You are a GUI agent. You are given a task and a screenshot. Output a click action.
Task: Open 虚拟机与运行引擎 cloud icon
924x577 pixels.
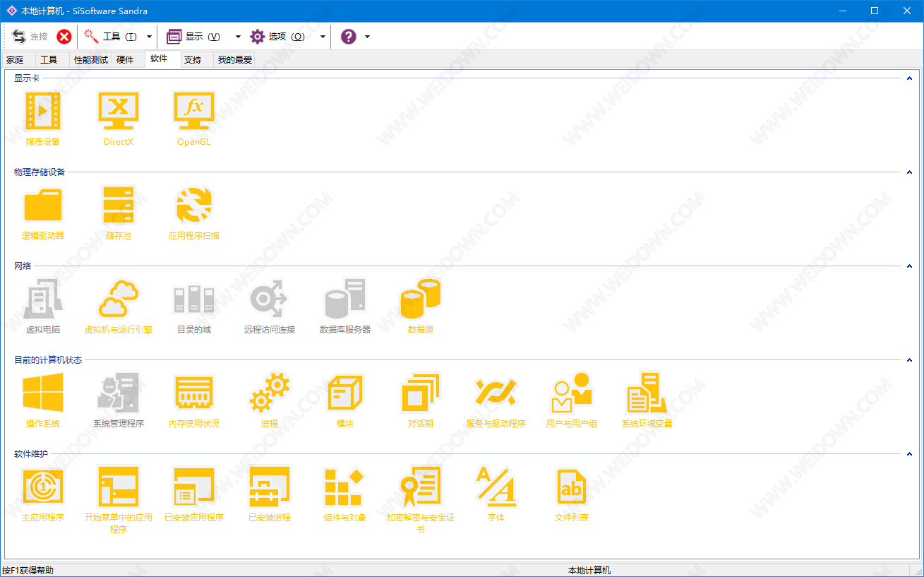click(x=119, y=299)
